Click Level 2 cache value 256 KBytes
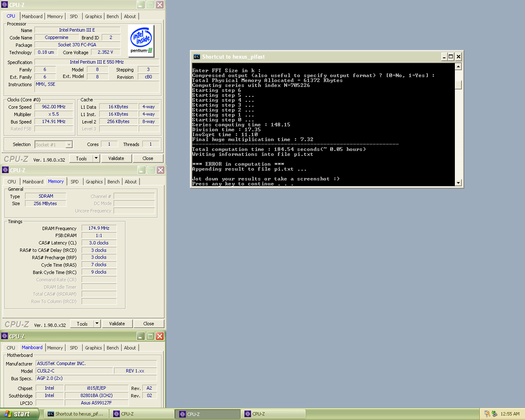This screenshot has height=420, width=525. pos(118,121)
